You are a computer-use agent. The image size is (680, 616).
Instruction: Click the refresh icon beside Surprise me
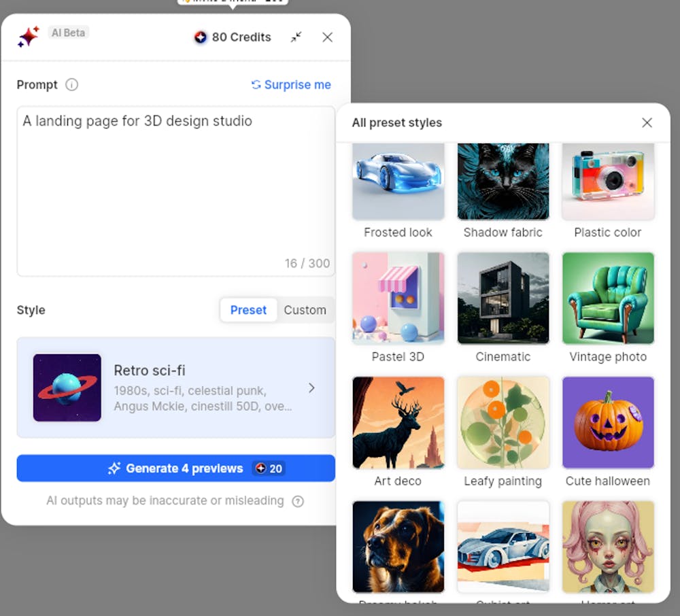point(256,84)
